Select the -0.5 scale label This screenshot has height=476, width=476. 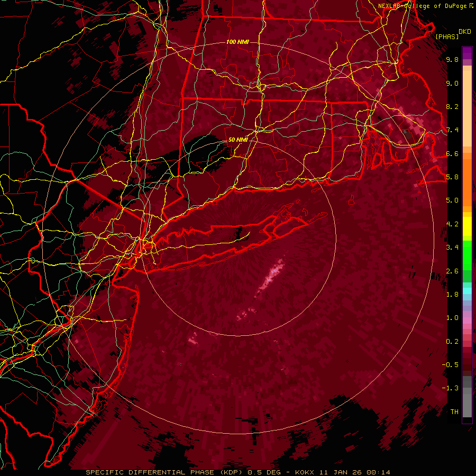tap(450, 365)
